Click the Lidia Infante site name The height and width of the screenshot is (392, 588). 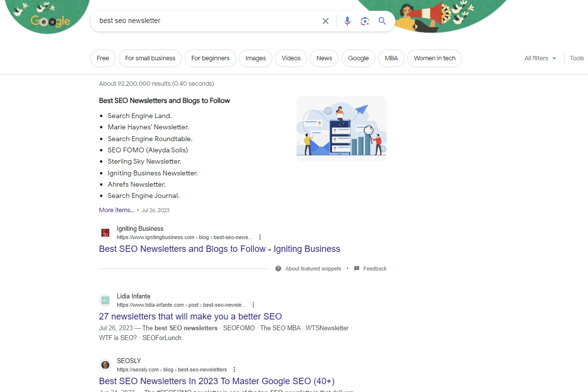133,296
